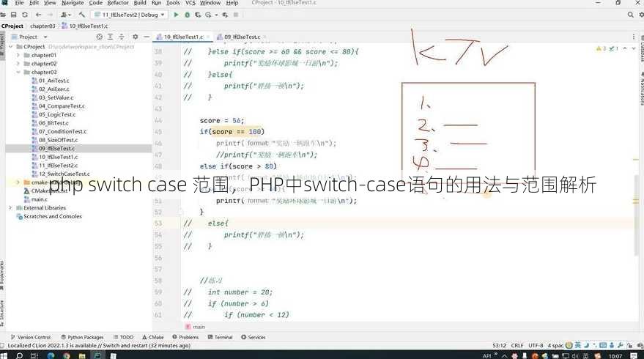The image size is (644, 359).
Task: Click the Reload from Disk icon
Action: point(25,15)
